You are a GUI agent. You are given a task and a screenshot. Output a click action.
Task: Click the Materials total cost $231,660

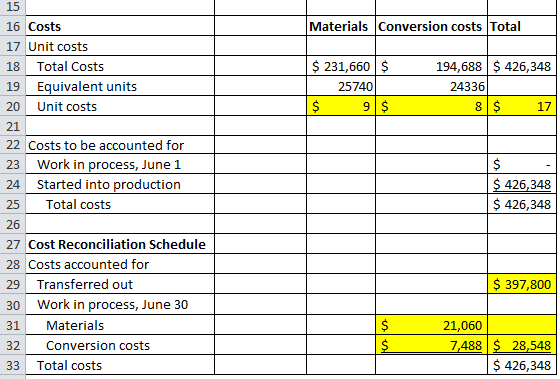click(341, 66)
